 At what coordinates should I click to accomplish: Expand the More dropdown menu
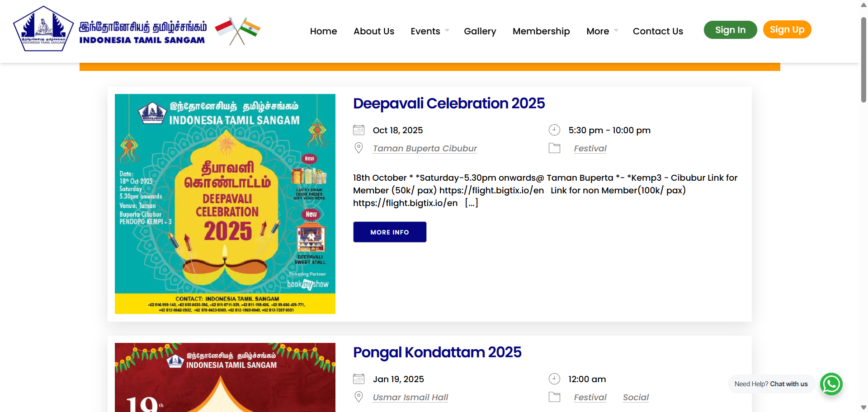pos(598,31)
